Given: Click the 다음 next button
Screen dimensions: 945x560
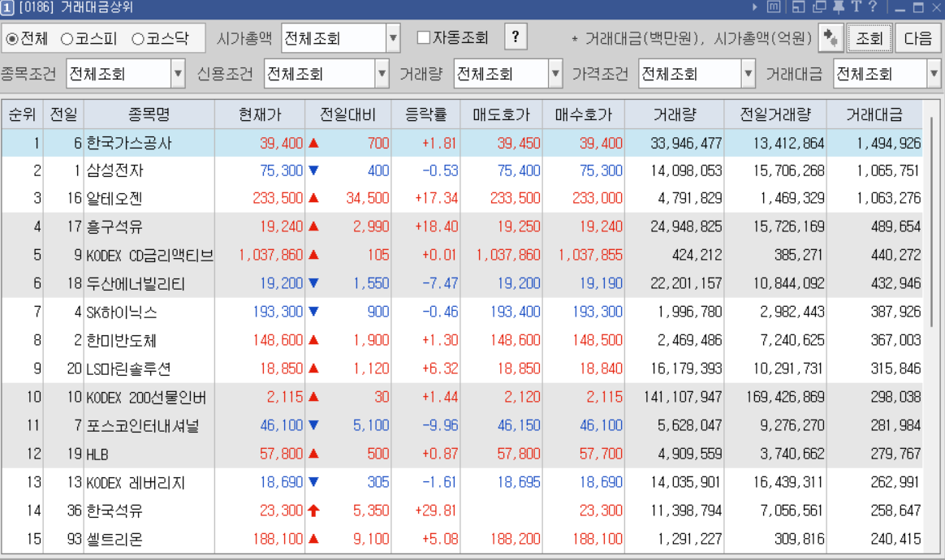Looking at the screenshot, I should click(918, 39).
